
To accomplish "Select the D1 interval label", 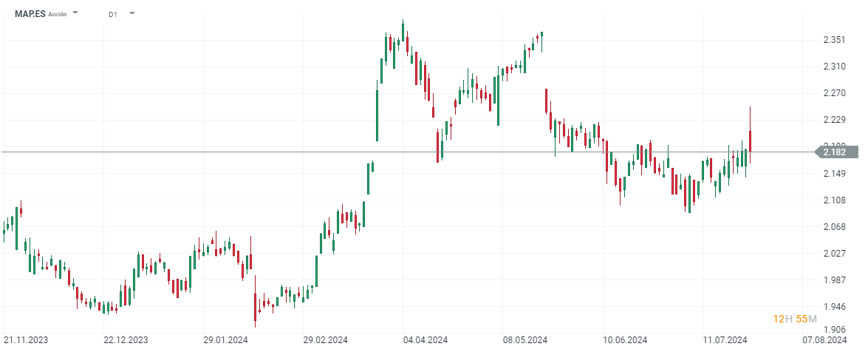I will coord(112,14).
